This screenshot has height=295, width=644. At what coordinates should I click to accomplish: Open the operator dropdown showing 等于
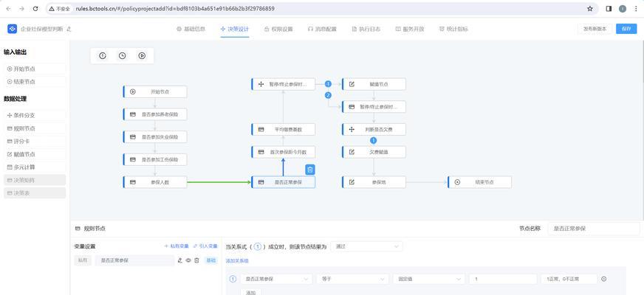point(352,279)
